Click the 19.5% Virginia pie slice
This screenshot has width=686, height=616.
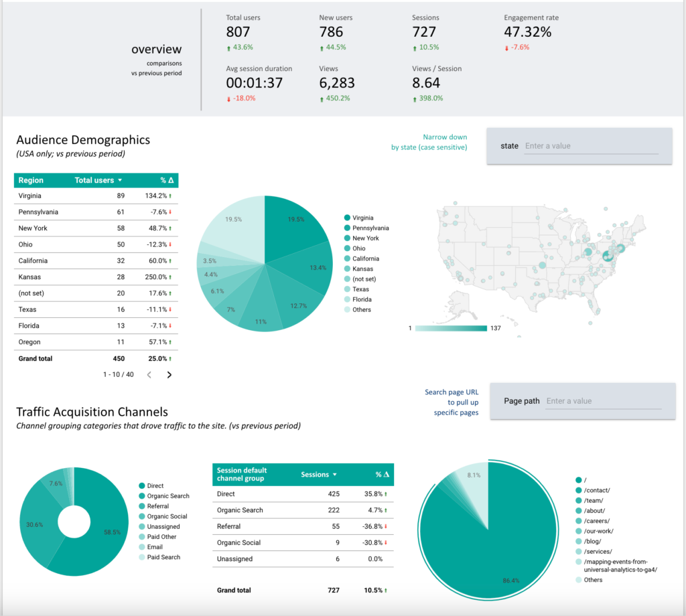click(291, 221)
